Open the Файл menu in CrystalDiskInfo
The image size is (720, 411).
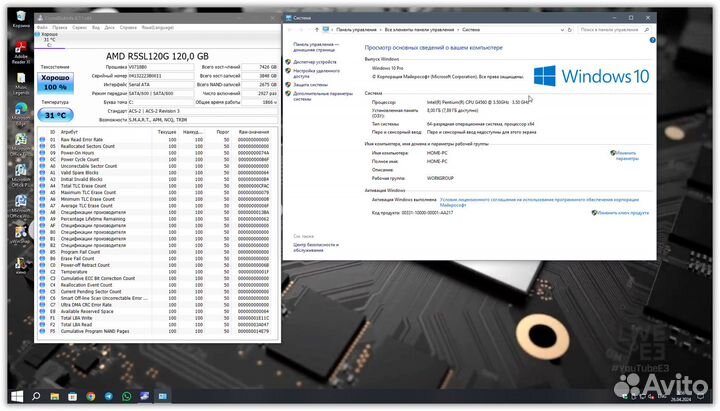[42, 28]
